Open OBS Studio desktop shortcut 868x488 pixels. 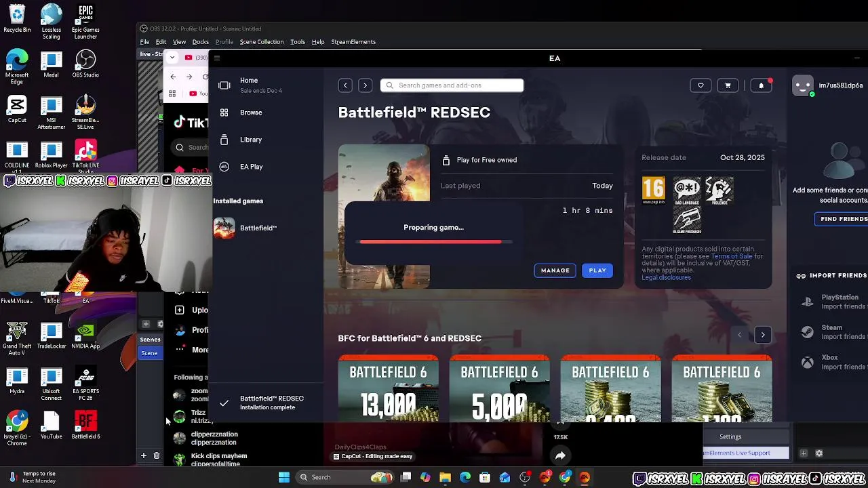(x=85, y=65)
